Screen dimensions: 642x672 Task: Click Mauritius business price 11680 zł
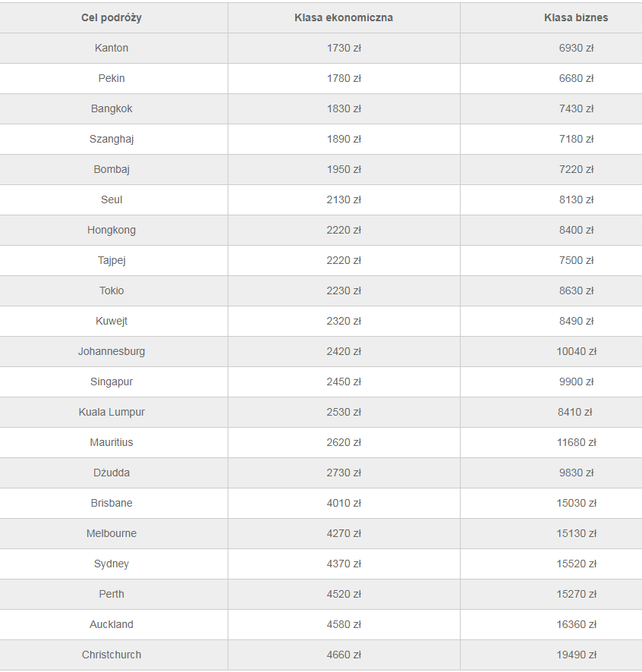click(576, 443)
